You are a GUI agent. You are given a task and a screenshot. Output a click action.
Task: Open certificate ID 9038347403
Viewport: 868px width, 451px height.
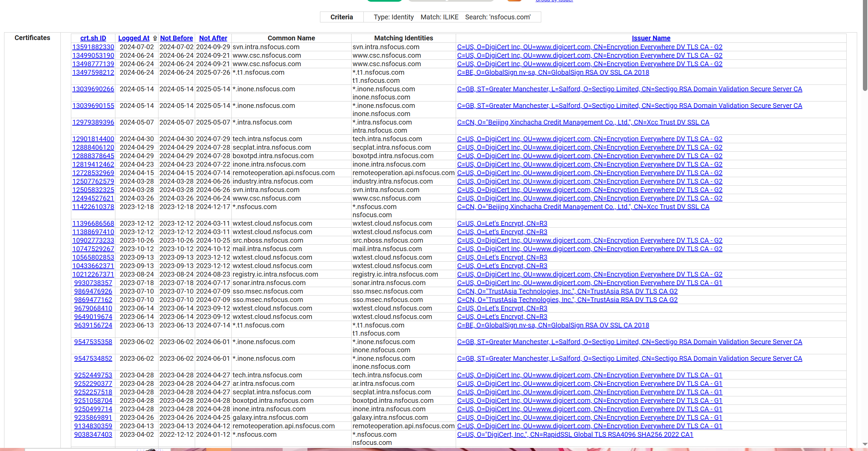click(x=93, y=435)
